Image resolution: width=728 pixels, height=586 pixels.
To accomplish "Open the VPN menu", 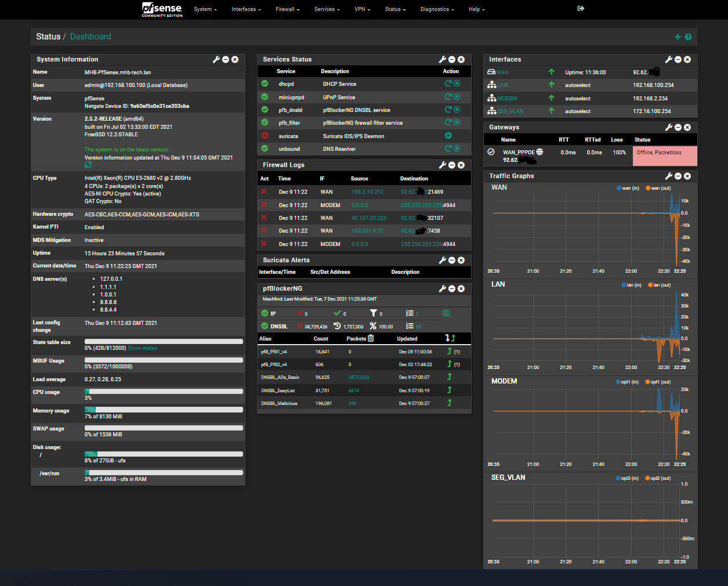I will 363,9.
